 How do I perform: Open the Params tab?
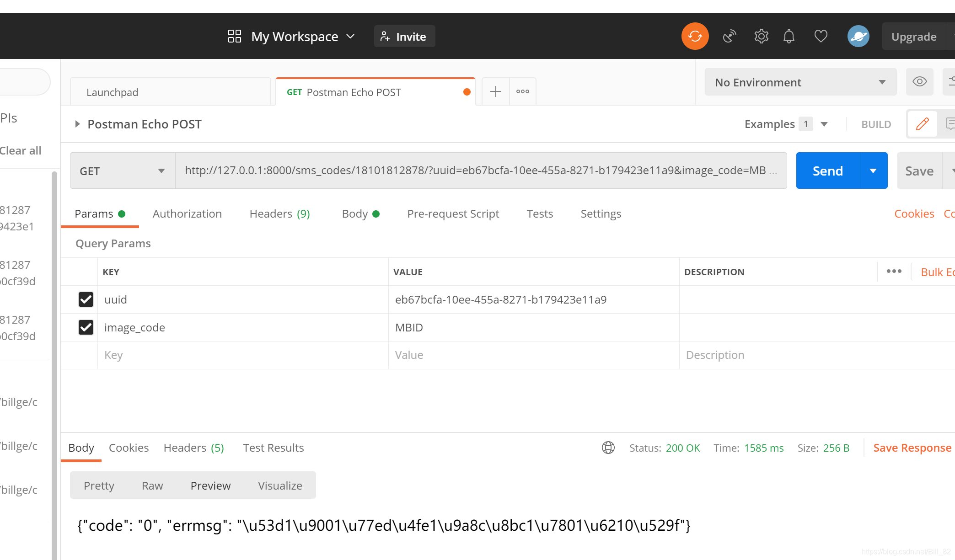pos(100,213)
